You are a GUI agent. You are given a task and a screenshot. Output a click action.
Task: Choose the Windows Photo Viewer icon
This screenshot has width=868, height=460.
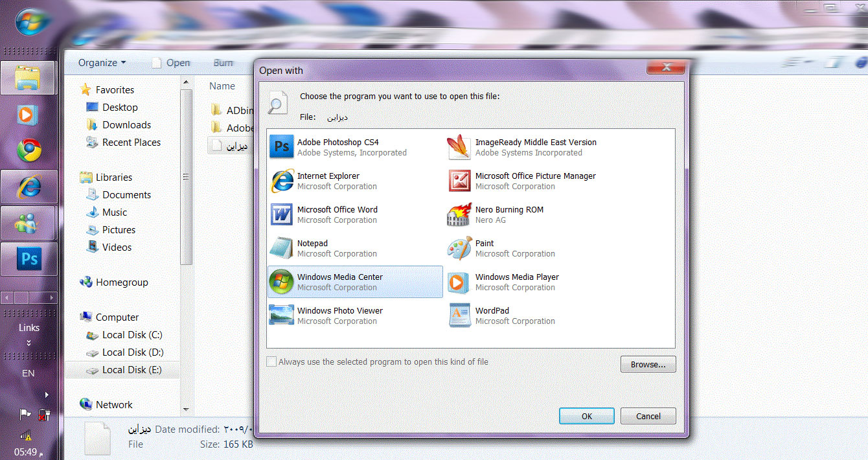(x=282, y=316)
